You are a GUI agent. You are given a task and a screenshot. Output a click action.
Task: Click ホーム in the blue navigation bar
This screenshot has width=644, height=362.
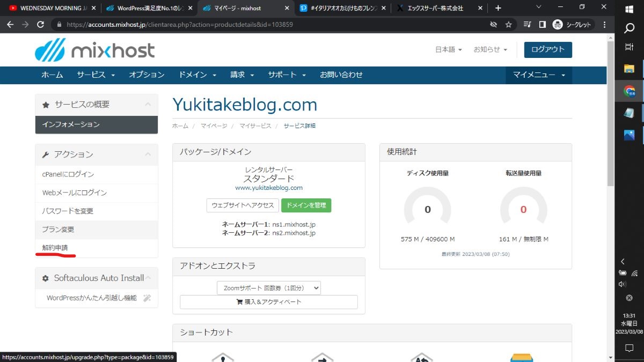52,75
